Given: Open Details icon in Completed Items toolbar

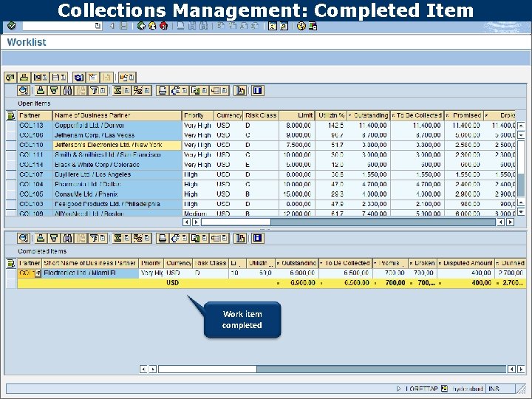Looking at the screenshot, I should [24, 238].
